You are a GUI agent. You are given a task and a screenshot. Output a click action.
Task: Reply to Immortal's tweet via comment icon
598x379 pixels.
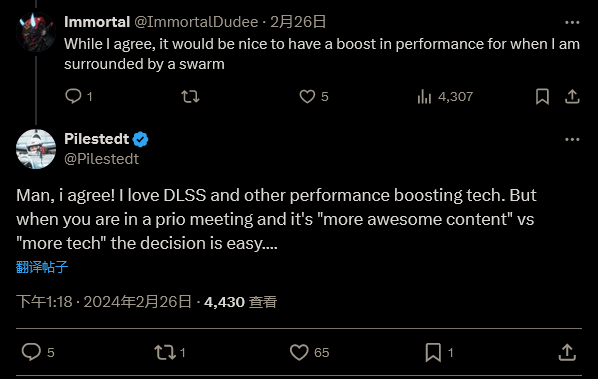[x=74, y=96]
